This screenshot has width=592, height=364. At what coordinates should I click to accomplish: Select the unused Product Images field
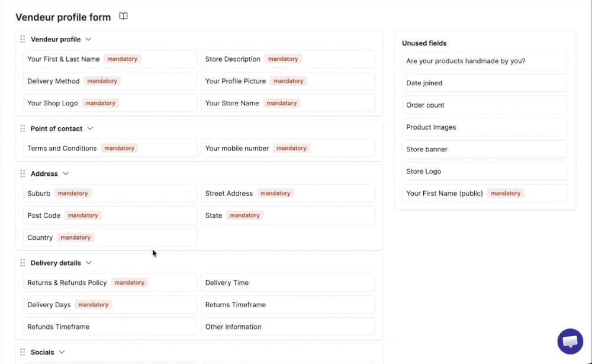485,127
